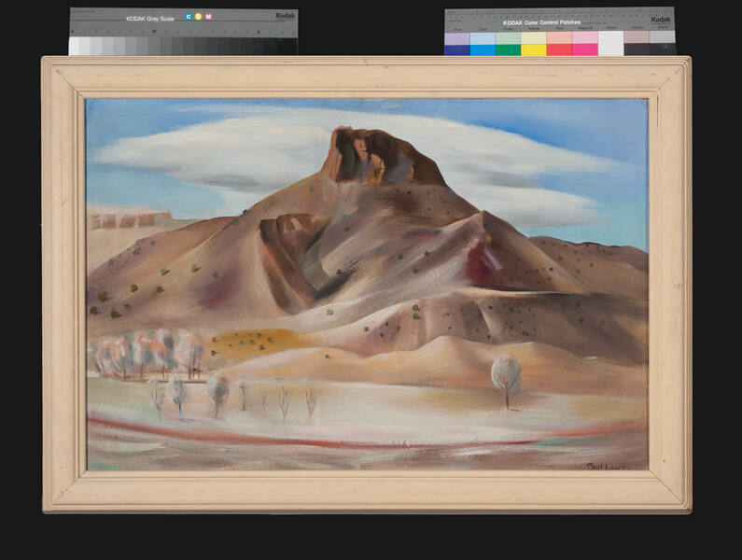Click the distant mesa in the painting

coord(129,218)
